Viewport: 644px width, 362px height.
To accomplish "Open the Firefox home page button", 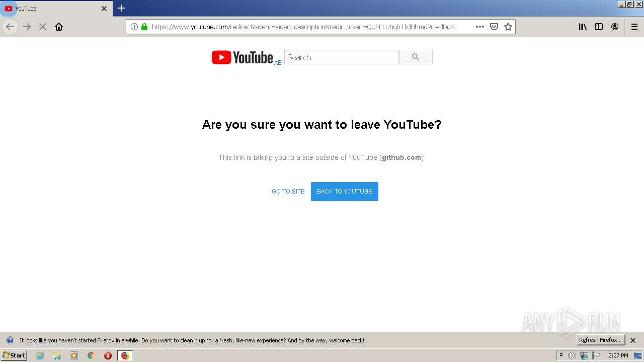I will 59,27.
